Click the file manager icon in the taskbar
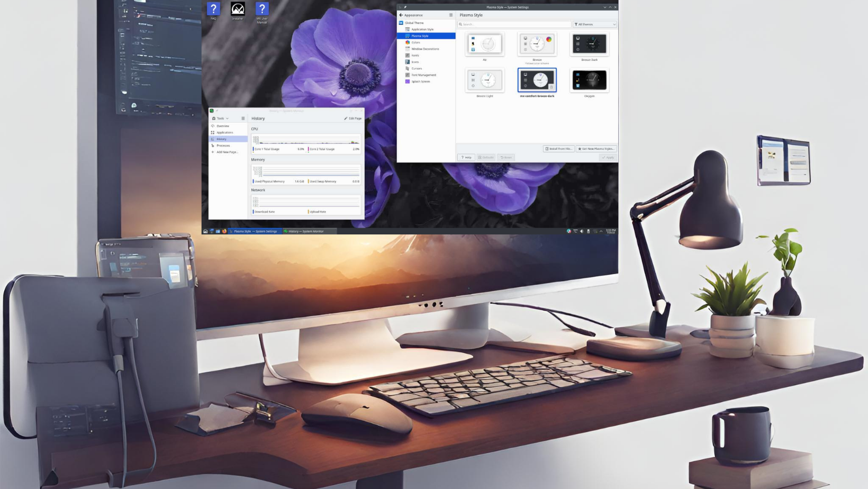 [218, 231]
